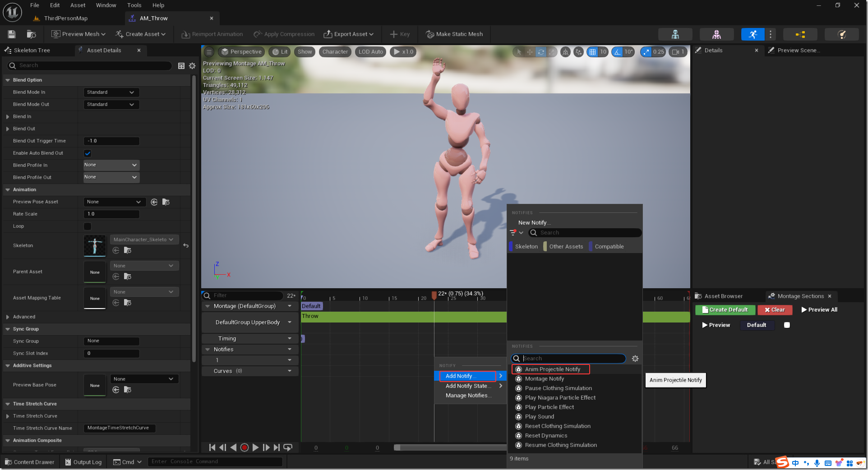This screenshot has height=470, width=868.
Task: Click the record animation button
Action: [245, 447]
